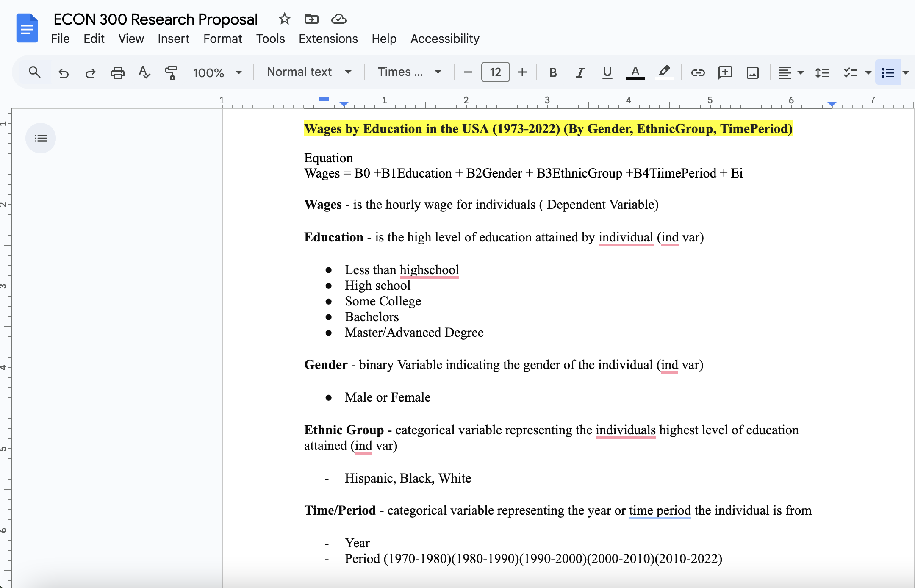
Task: Click the misspelled word highschool
Action: pyautogui.click(x=429, y=270)
